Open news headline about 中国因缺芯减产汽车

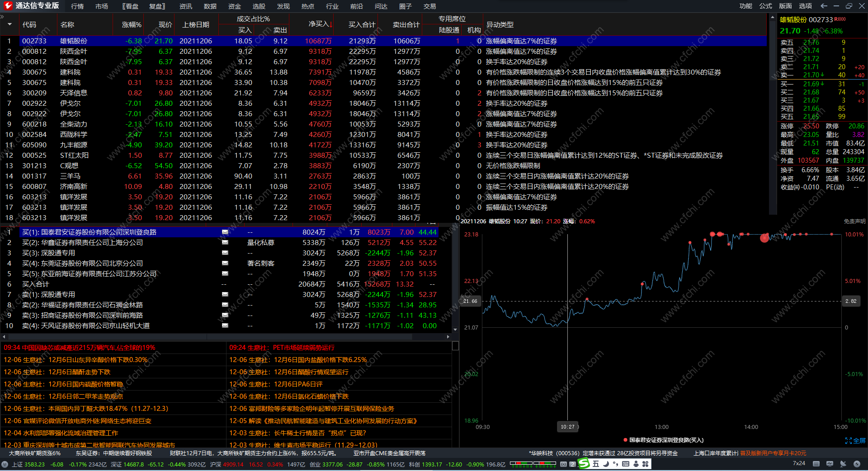pos(80,348)
